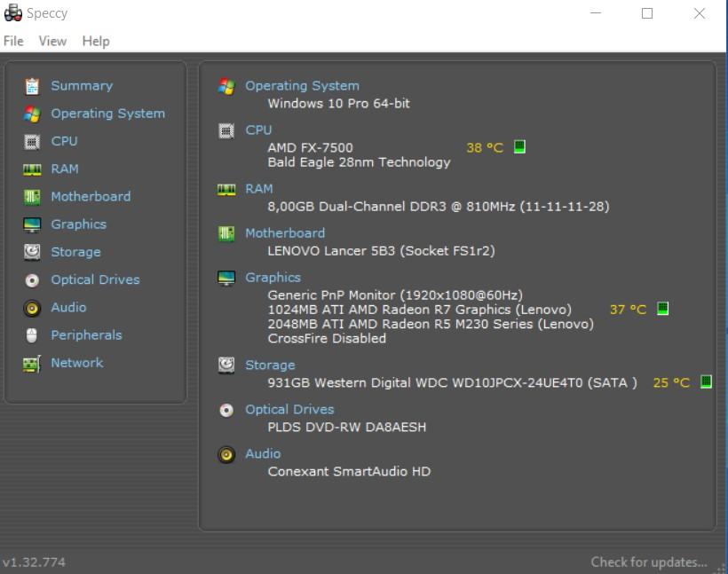
Task: Click green temperature indicator next to 25 °C
Action: (x=706, y=381)
